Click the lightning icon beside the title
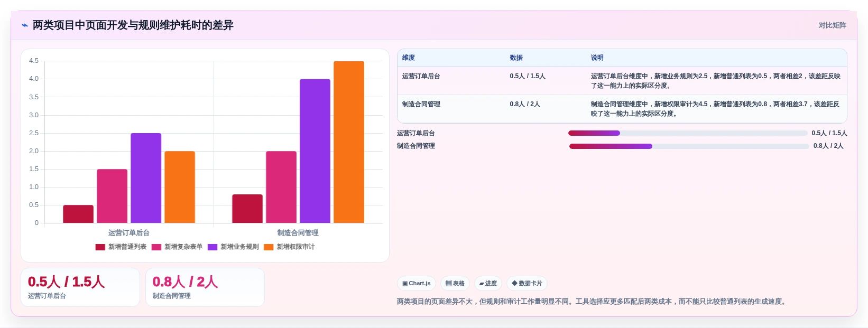Image resolution: width=868 pixels, height=328 pixels. pyautogui.click(x=24, y=25)
